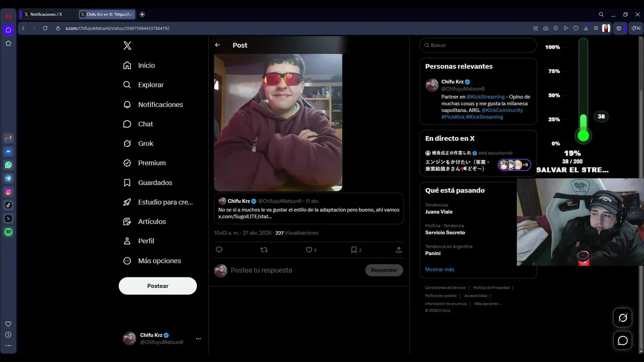This screenshot has height=362, width=644.
Task: Open floating Grok button
Action: click(623, 318)
